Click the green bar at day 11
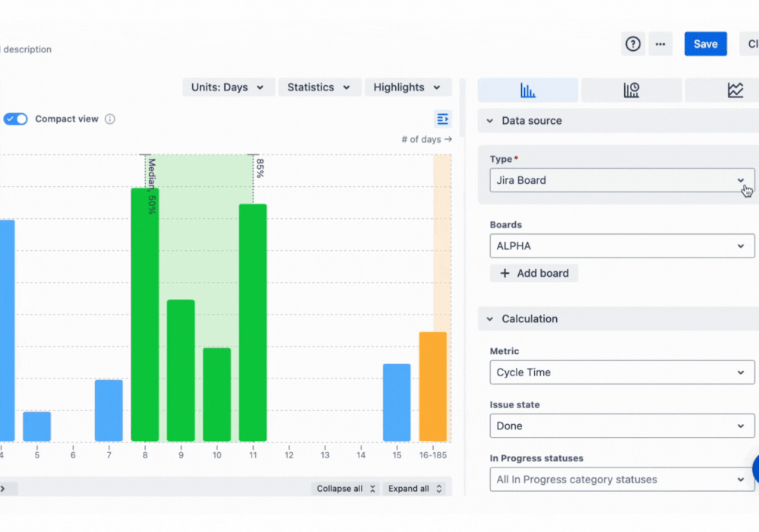The width and height of the screenshot is (759, 532). click(x=253, y=322)
